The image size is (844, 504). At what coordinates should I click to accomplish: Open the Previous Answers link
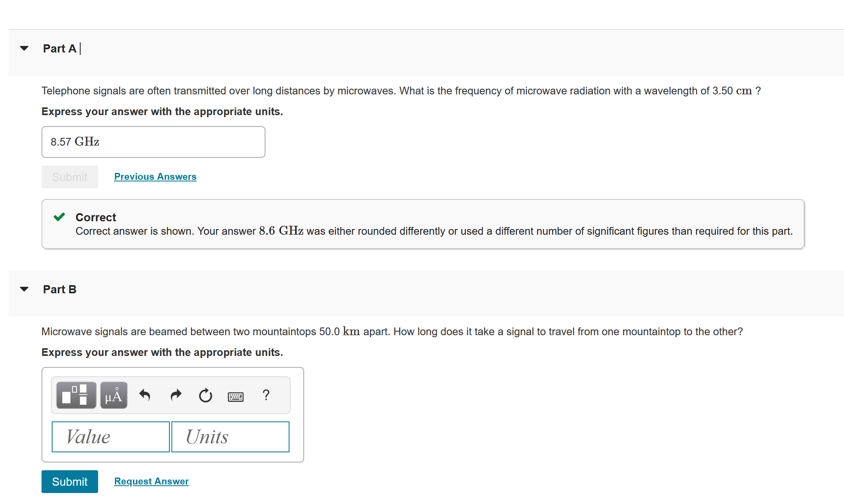155,177
